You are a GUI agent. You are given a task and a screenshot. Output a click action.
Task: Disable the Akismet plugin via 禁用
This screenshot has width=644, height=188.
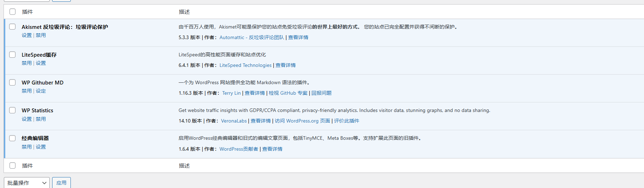coord(41,35)
